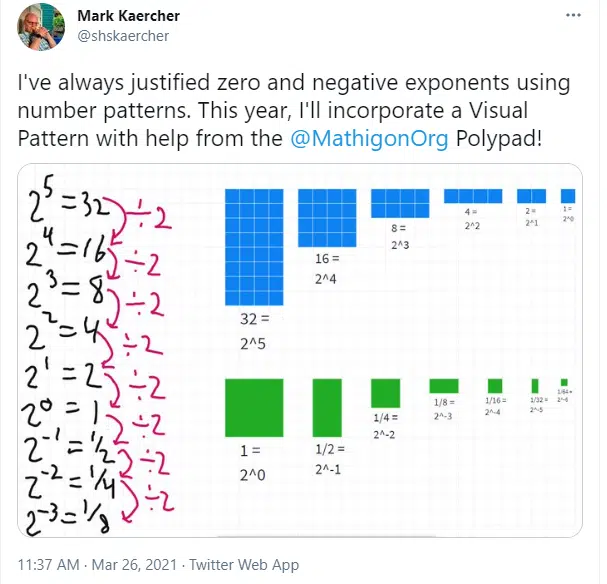
Task: Open the @MathigonOrg mention link
Action: [x=369, y=139]
